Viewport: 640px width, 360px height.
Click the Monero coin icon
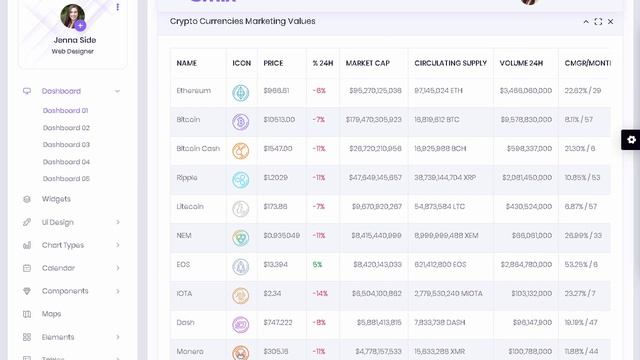pyautogui.click(x=240, y=353)
